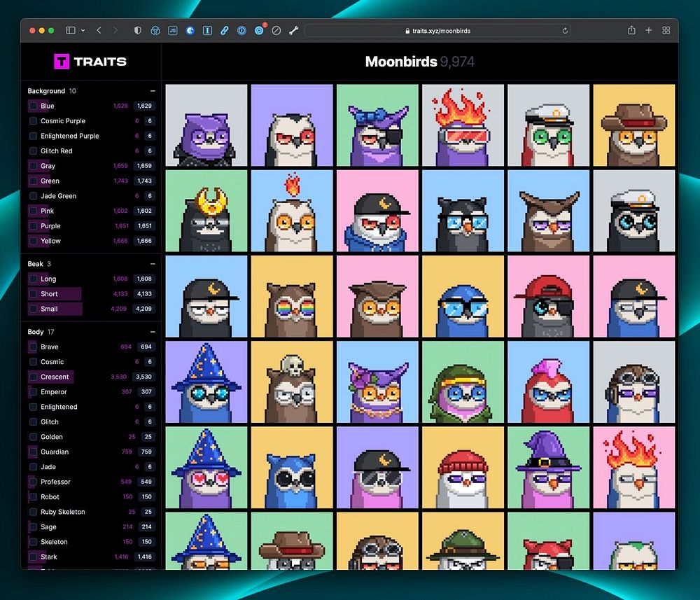Screen dimensions: 700x600
Task: Click the traits.xyz/moonbirds address bar
Action: [437, 30]
